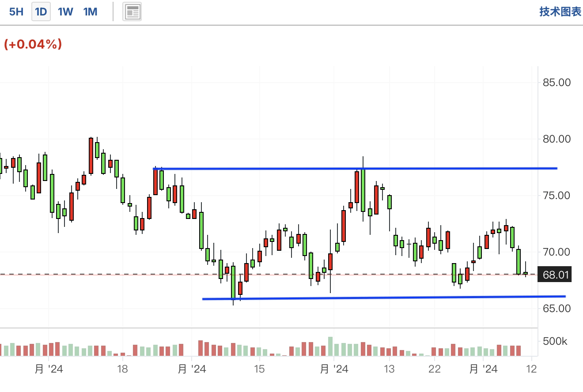Open the 技术图表 link
This screenshot has height=392, width=583.
(x=560, y=11)
